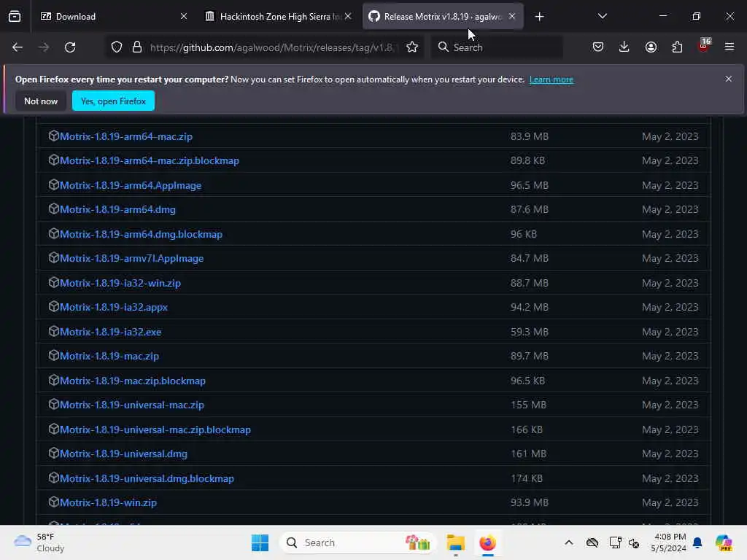
Task: Open the Firefox downloads panel
Action: (624, 47)
